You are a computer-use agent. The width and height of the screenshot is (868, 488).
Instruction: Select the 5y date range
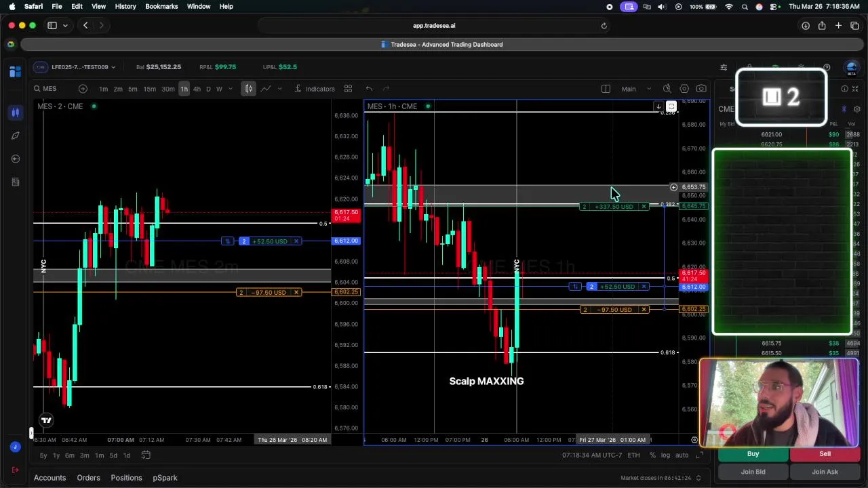[43, 455]
